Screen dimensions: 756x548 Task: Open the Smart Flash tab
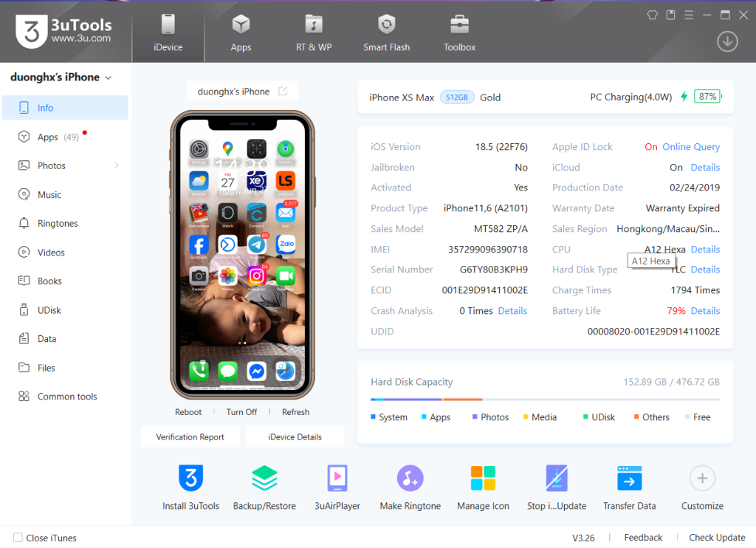(386, 32)
